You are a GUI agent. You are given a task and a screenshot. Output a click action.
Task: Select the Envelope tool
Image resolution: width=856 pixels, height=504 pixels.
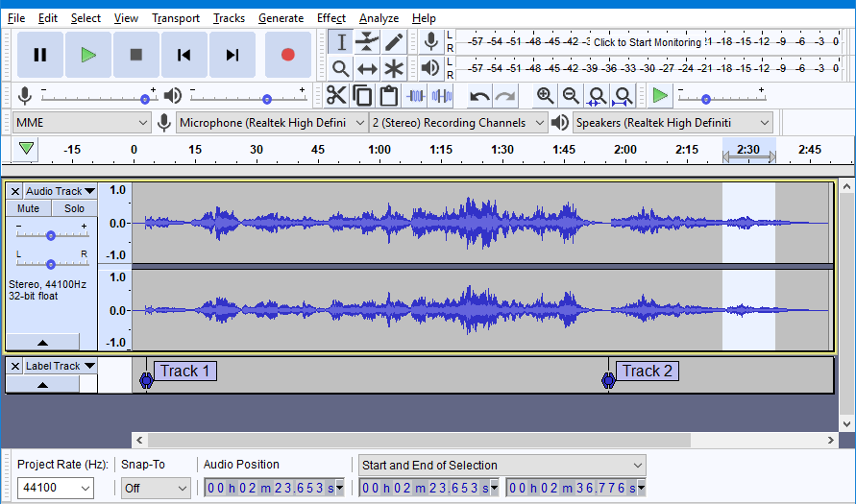tap(367, 42)
